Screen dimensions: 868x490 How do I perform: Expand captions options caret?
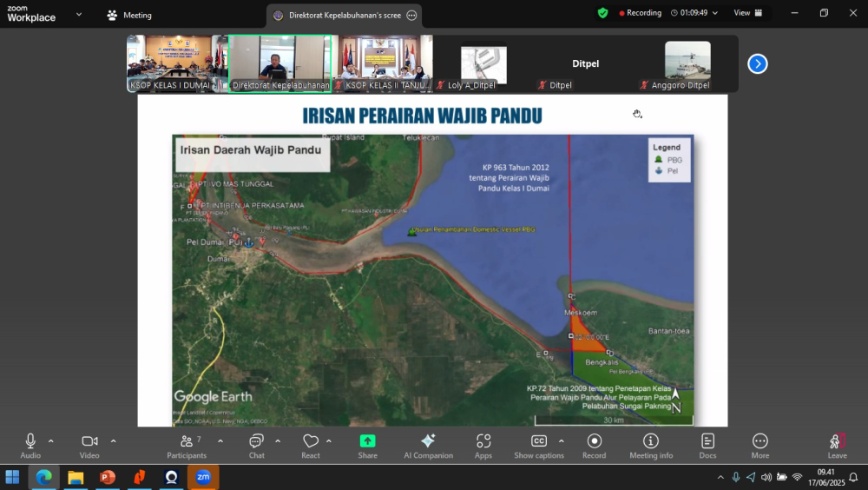click(561, 441)
